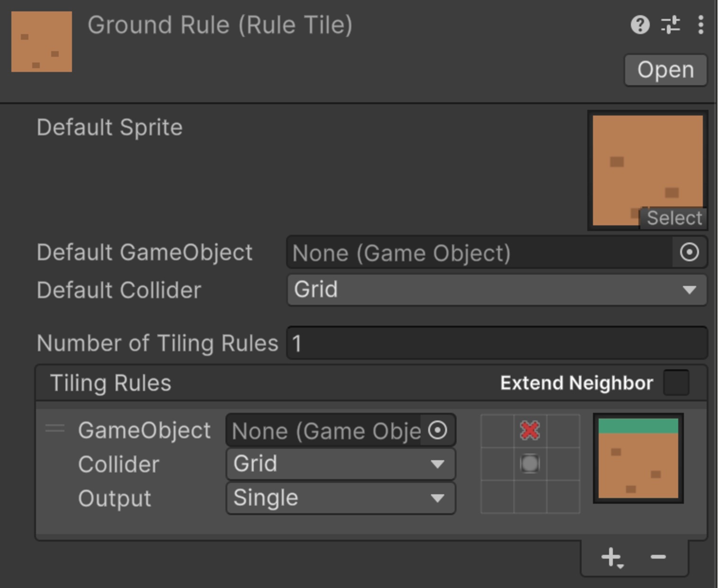Click the Ground Rule (Rule Tile) title

point(220,25)
